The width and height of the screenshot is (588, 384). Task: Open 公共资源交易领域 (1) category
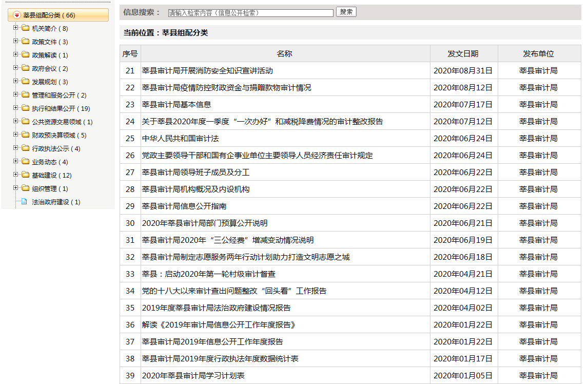pyautogui.click(x=62, y=122)
